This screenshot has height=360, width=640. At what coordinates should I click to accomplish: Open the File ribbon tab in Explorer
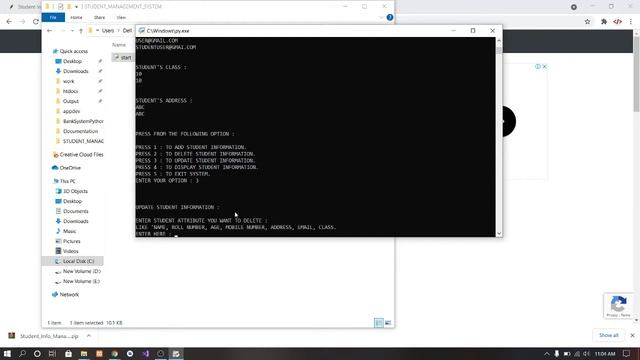coord(53,18)
